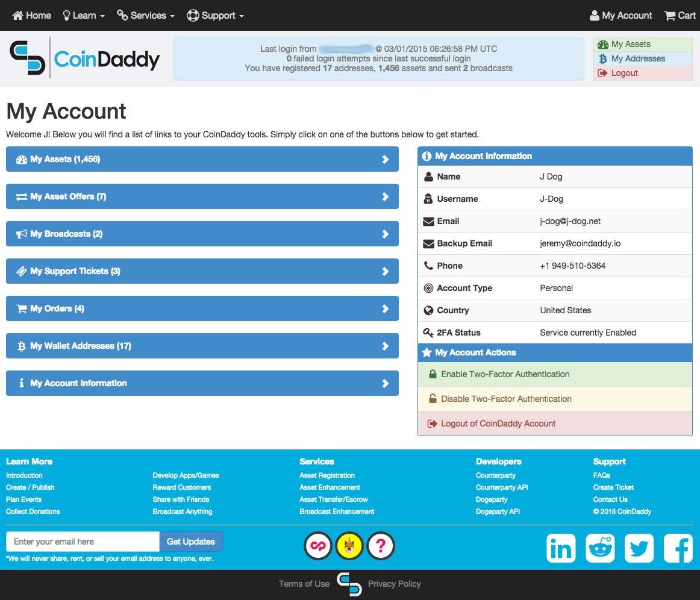The width and height of the screenshot is (700, 600).
Task: Open the Facebook icon in footer
Action: click(x=678, y=548)
